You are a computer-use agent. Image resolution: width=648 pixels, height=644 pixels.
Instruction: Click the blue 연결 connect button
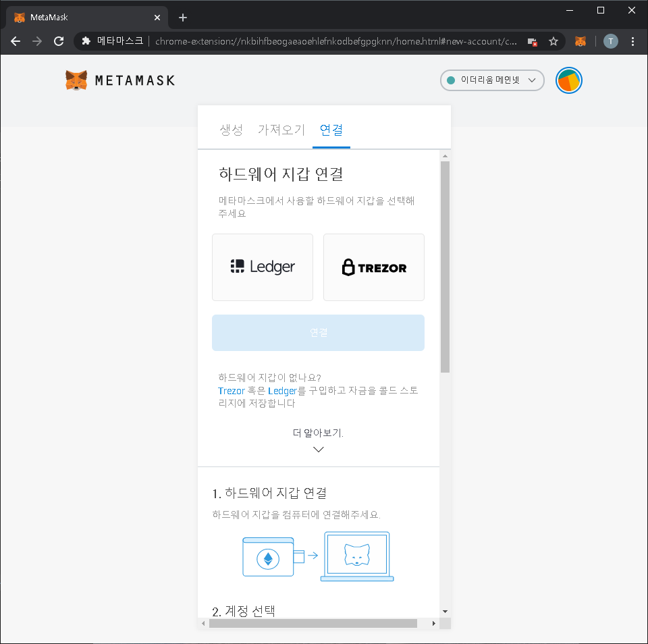point(318,333)
